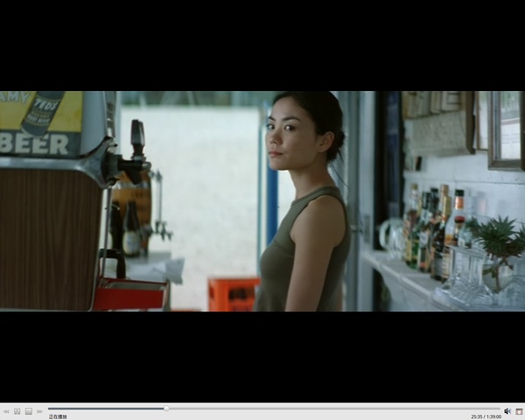Image resolution: width=525 pixels, height=420 pixels.
Task: Click the orange crate in the video
Action: pos(233,293)
